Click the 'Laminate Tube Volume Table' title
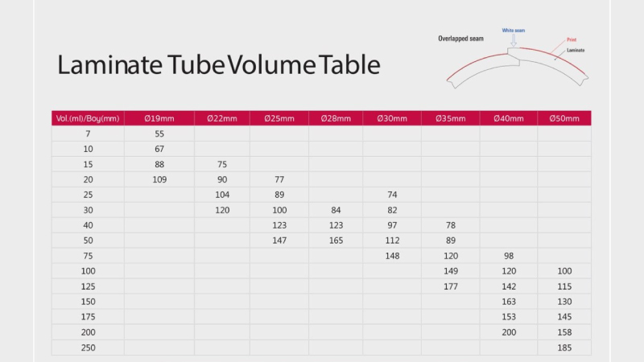Image resolution: width=644 pixels, height=362 pixels. coord(218,64)
